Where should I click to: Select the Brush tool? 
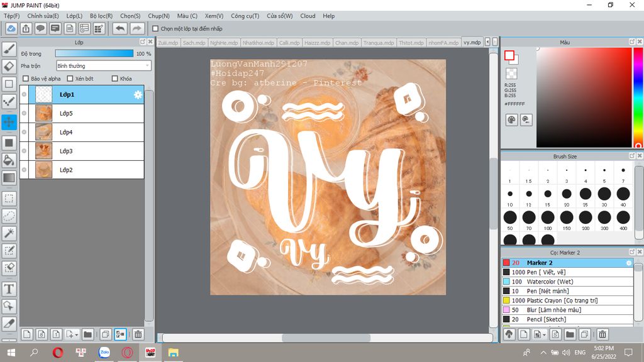(x=9, y=48)
